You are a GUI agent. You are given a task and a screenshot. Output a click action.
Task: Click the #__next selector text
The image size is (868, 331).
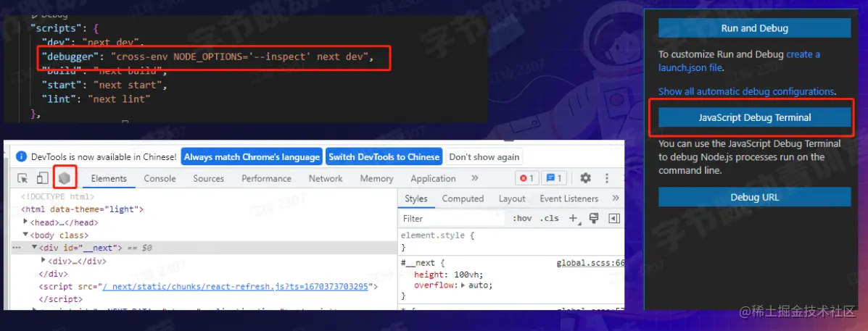point(418,263)
